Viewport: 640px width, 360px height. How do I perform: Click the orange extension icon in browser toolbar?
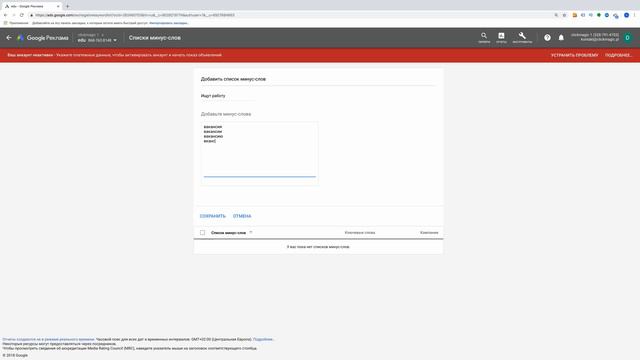click(575, 15)
